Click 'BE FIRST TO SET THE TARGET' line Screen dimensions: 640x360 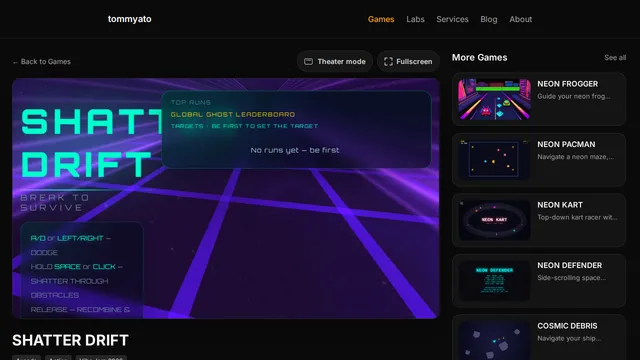point(264,126)
